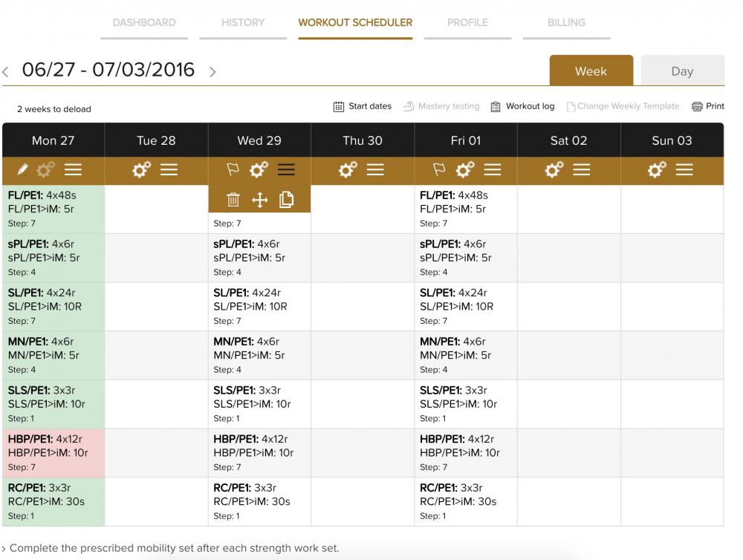Screen dimensions: 743x560
Task: Go to the next week with right chevron
Action: coord(212,72)
